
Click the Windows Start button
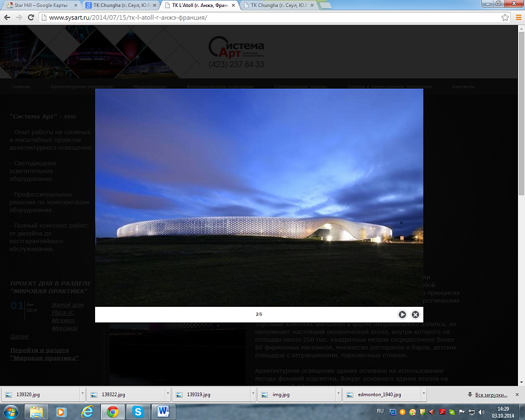(x=12, y=412)
